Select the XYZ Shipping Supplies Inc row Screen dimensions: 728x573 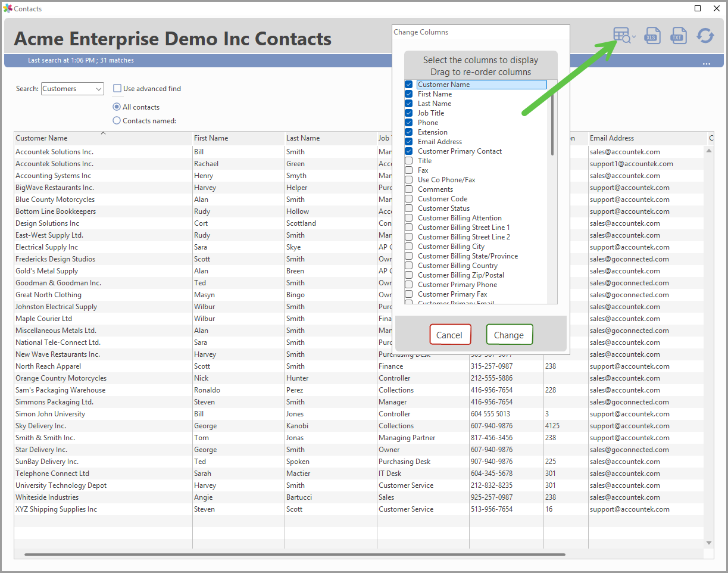[x=359, y=509]
